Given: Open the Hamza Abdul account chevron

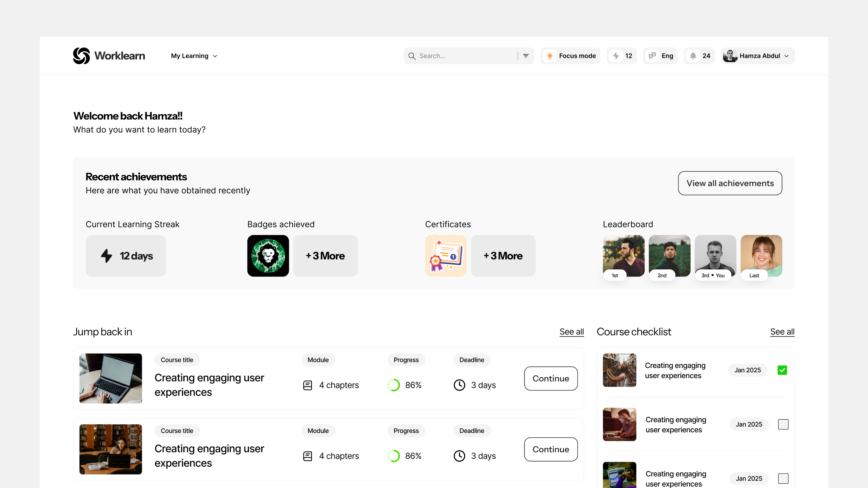Looking at the screenshot, I should [x=787, y=56].
